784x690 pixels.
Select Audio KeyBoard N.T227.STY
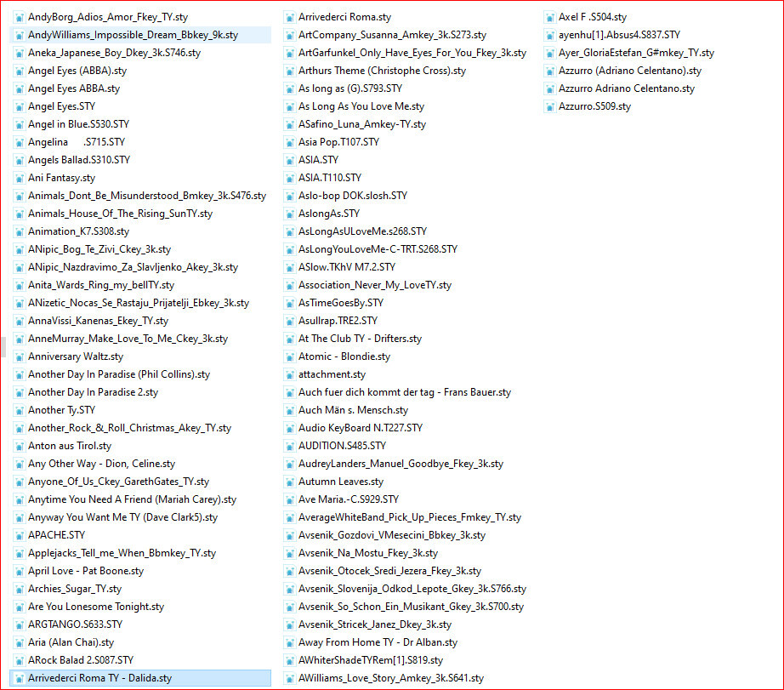(x=361, y=428)
